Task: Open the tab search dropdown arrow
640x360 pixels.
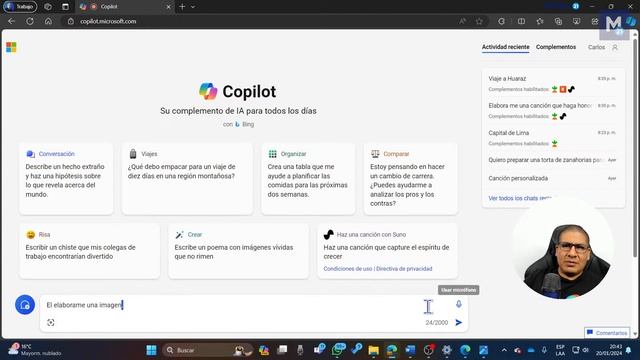Action: [193, 7]
